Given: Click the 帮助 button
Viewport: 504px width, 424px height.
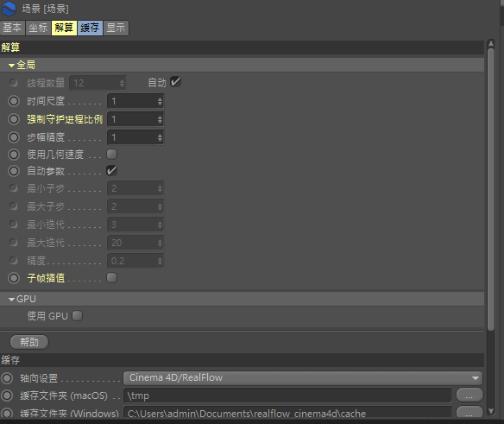Looking at the screenshot, I should pyautogui.click(x=29, y=342).
